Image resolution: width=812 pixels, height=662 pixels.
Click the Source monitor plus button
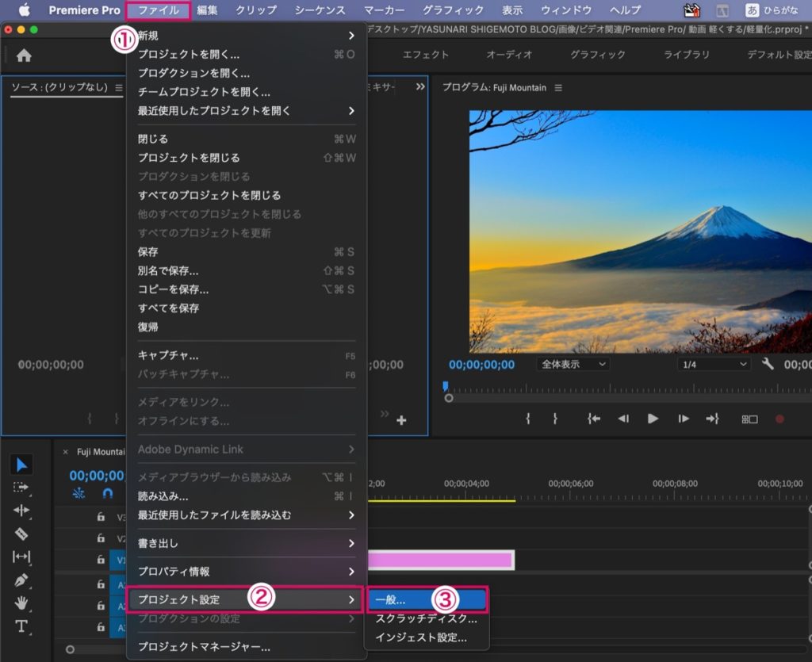click(401, 420)
